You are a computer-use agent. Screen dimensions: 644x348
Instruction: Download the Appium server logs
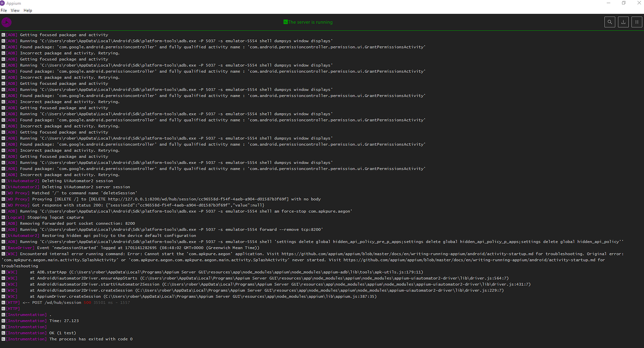623,21
